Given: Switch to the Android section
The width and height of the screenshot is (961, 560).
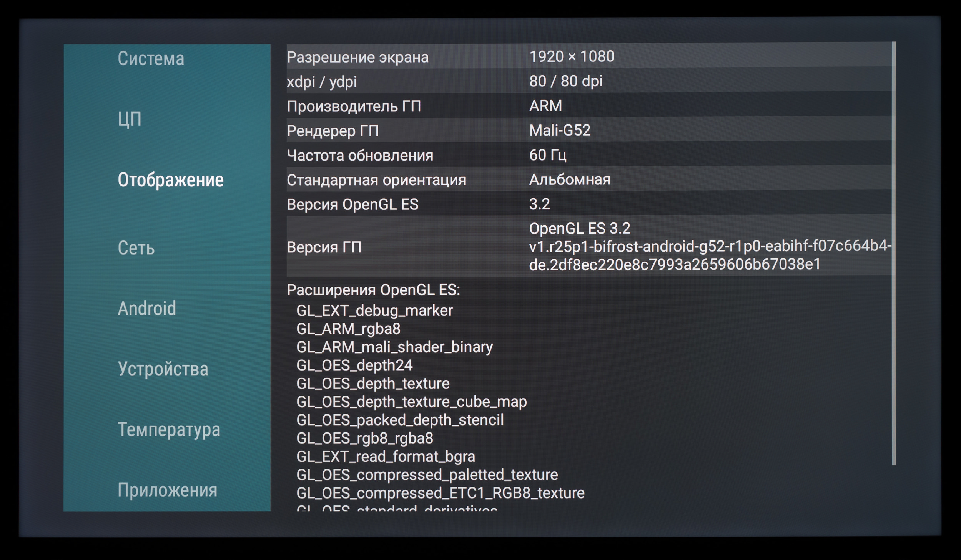Looking at the screenshot, I should point(147,308).
